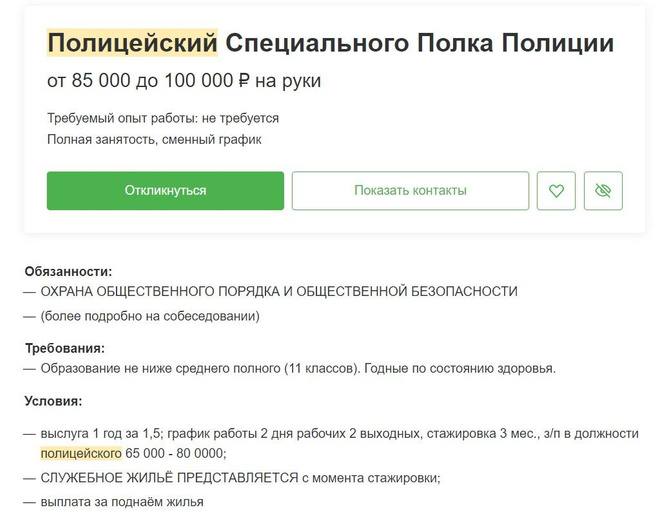
Task: Click the более подробно на собеседовании note
Action: click(150, 316)
